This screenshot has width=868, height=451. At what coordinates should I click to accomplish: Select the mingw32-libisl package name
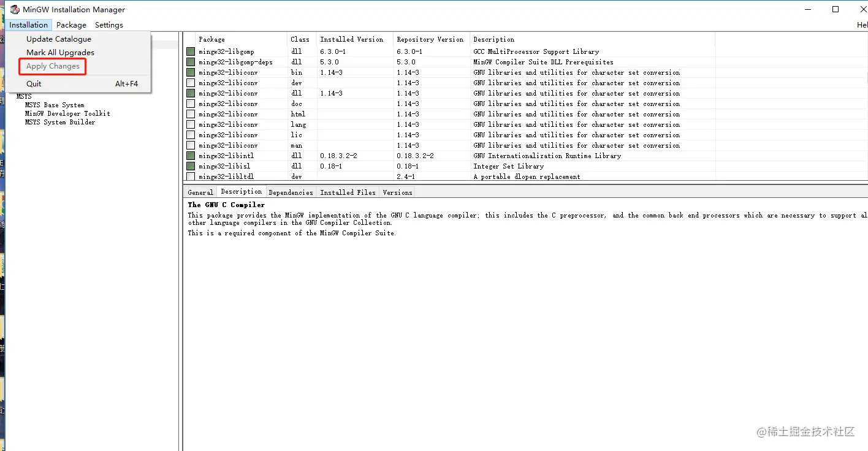(x=224, y=166)
